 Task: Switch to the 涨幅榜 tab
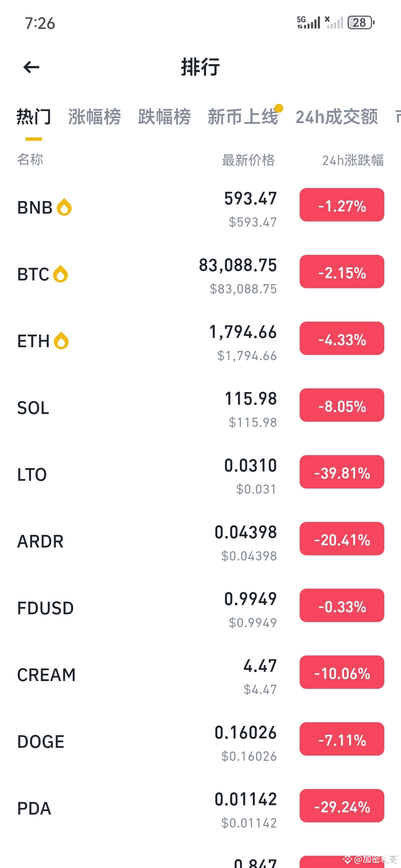pyautogui.click(x=94, y=117)
